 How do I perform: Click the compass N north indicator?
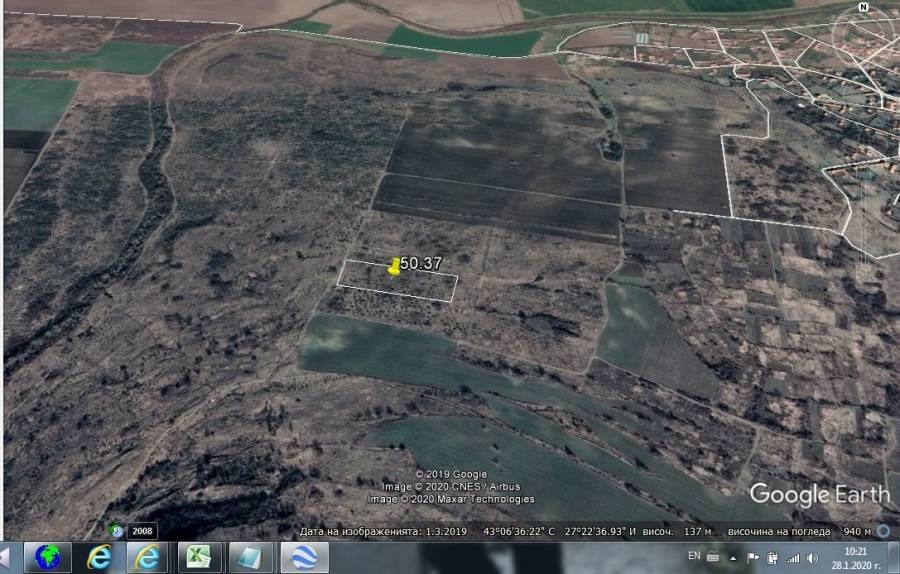863,8
